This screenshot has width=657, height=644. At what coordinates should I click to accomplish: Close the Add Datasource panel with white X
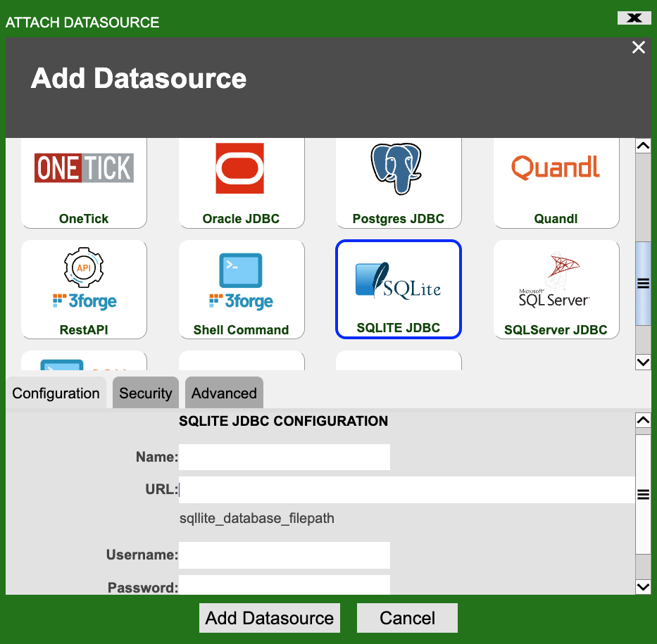pos(638,47)
